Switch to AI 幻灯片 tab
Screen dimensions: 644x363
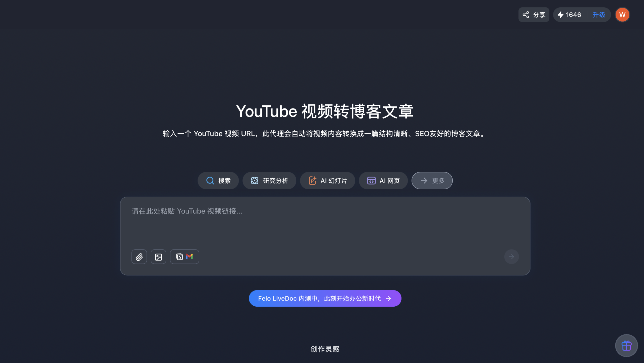click(x=327, y=180)
